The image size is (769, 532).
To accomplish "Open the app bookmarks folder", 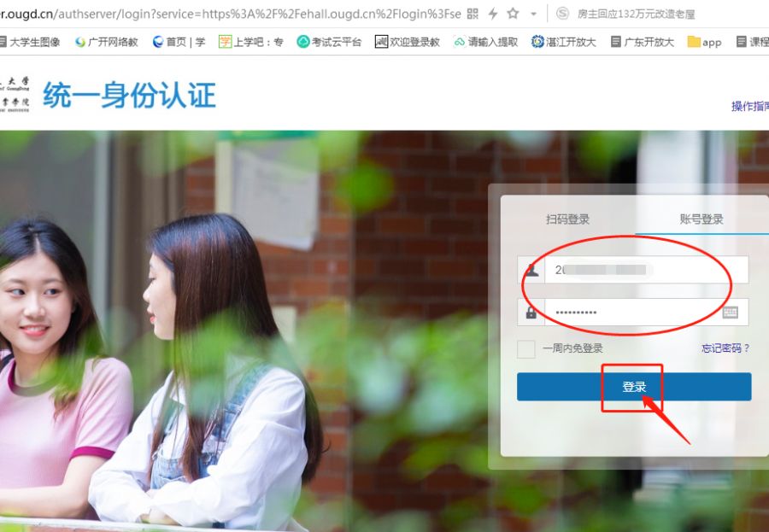I will pyautogui.click(x=704, y=42).
